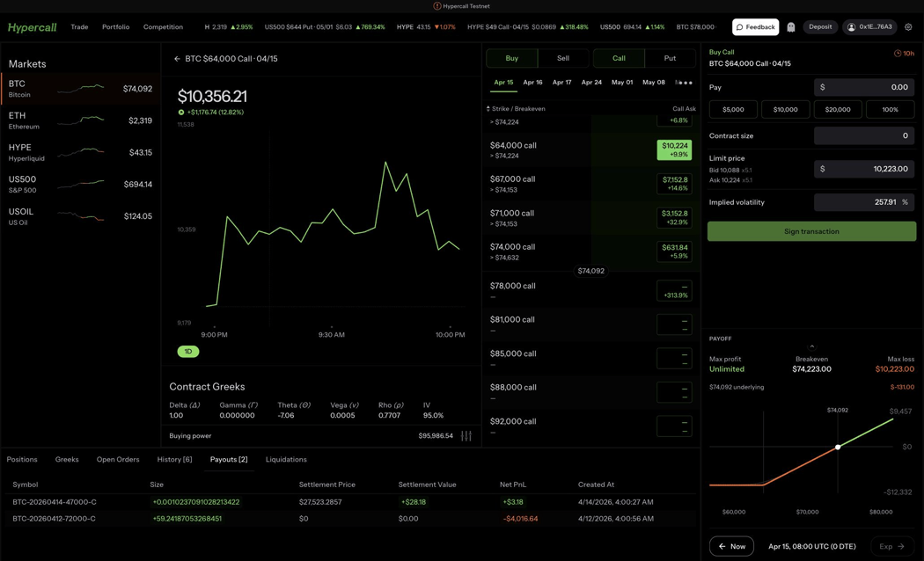Open the Open Orders tab
The image size is (924, 561).
(x=118, y=459)
